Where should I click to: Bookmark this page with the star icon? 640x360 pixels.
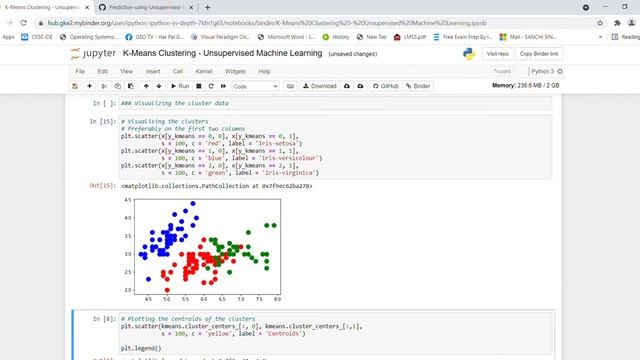[600, 23]
